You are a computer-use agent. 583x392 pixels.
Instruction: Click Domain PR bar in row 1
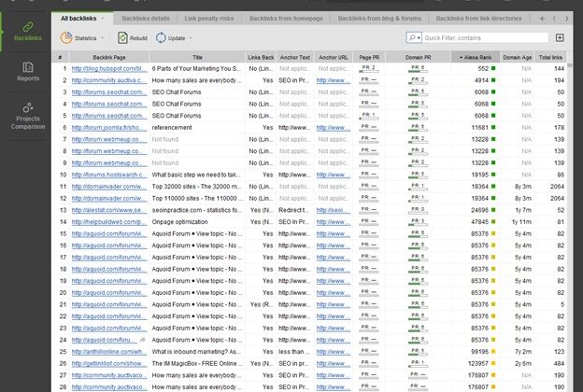[418, 68]
